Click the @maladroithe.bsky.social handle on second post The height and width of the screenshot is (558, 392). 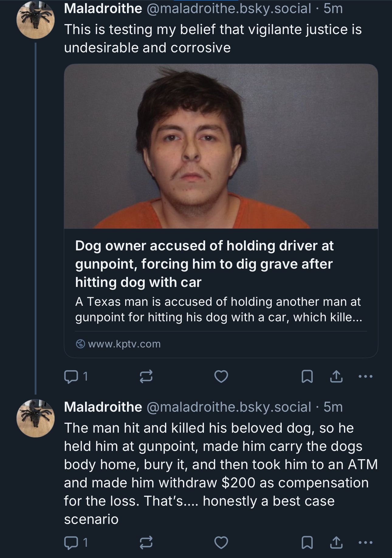point(229,407)
